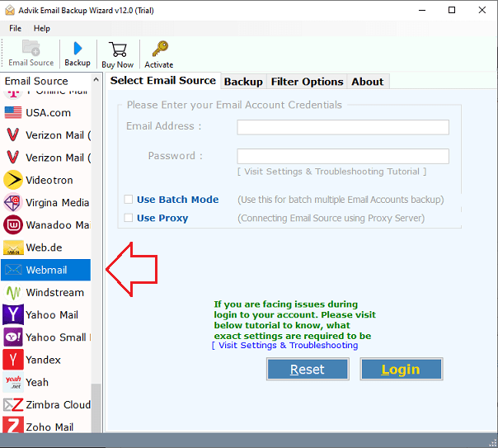
Task: Click the Login button
Action: (402, 369)
